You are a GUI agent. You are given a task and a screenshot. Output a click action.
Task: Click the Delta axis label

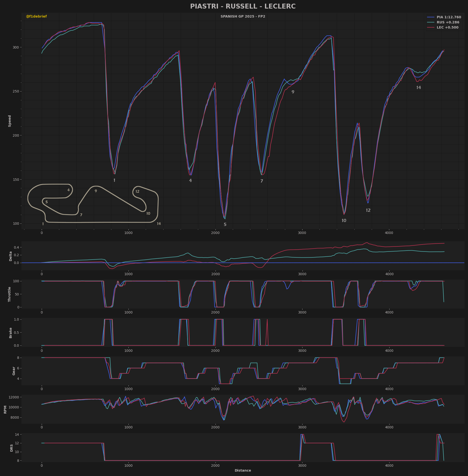point(10,256)
